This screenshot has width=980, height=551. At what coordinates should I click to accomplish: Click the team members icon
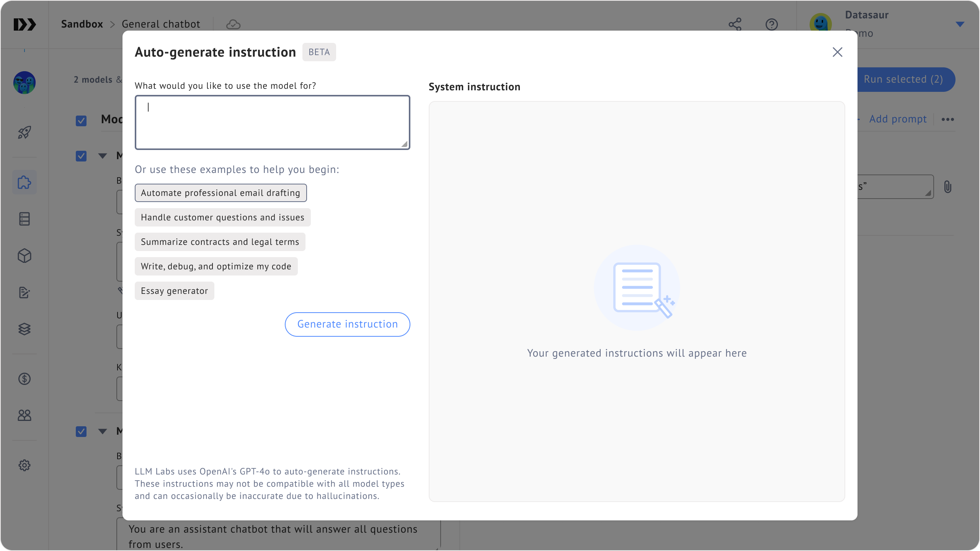point(24,415)
